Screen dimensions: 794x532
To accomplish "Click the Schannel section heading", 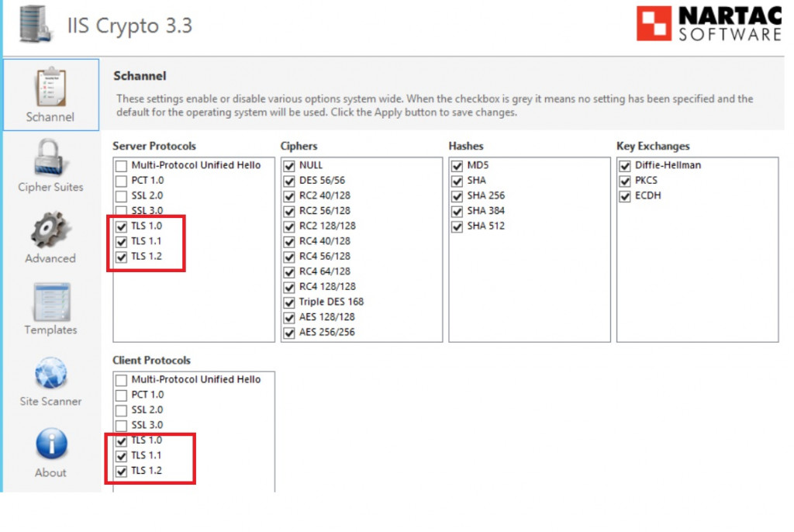I will (x=140, y=76).
